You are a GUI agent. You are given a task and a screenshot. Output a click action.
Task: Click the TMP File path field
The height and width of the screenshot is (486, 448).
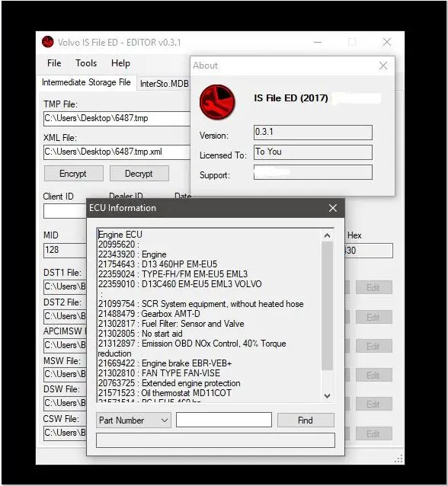[117, 119]
